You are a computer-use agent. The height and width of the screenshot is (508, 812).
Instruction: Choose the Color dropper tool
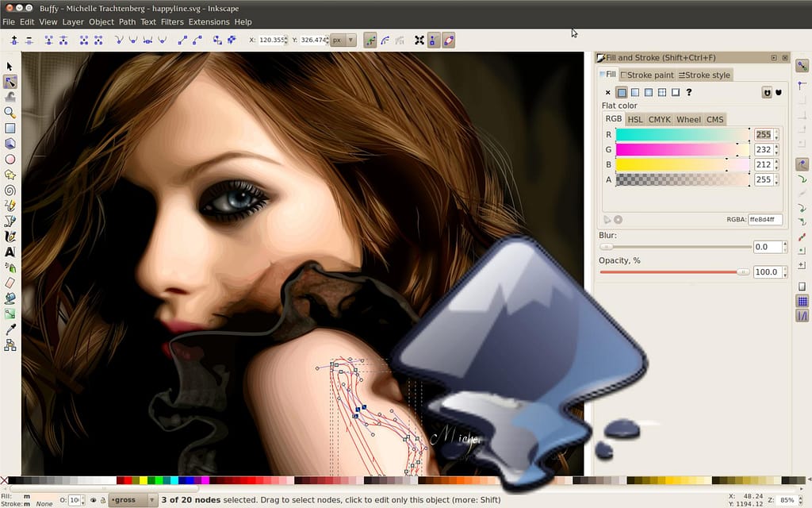10,329
